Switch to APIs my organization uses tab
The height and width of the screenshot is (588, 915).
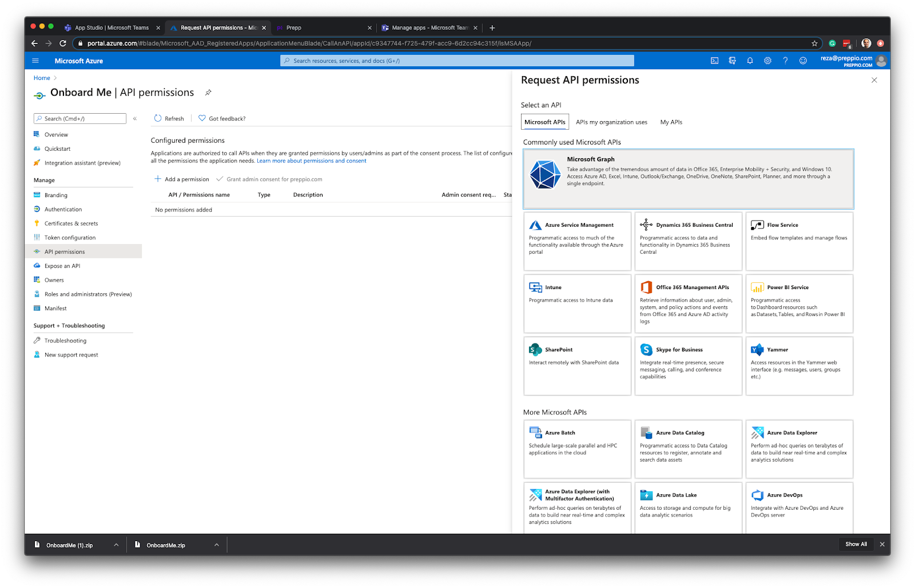[611, 122]
